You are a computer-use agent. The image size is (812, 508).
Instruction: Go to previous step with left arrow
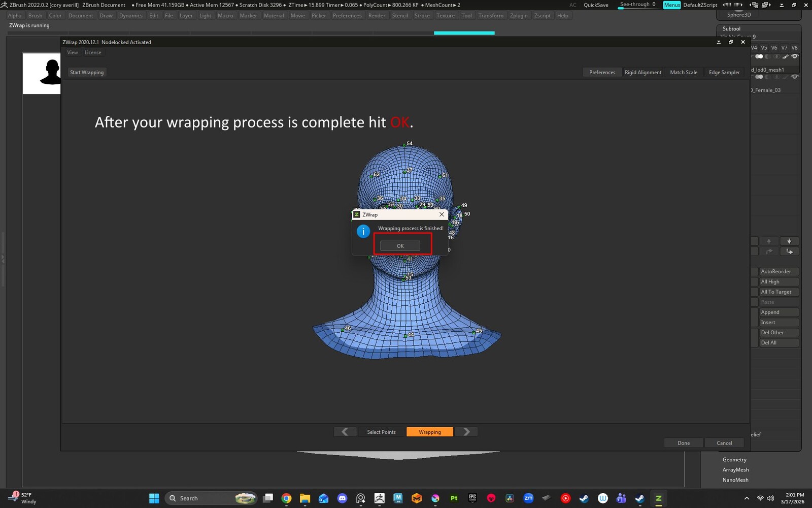(x=345, y=432)
